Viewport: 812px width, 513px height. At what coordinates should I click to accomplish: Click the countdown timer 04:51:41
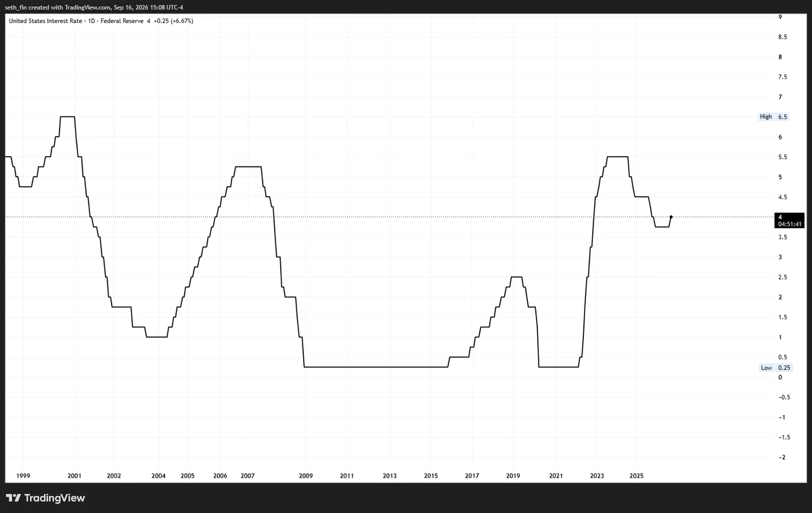[790, 224]
